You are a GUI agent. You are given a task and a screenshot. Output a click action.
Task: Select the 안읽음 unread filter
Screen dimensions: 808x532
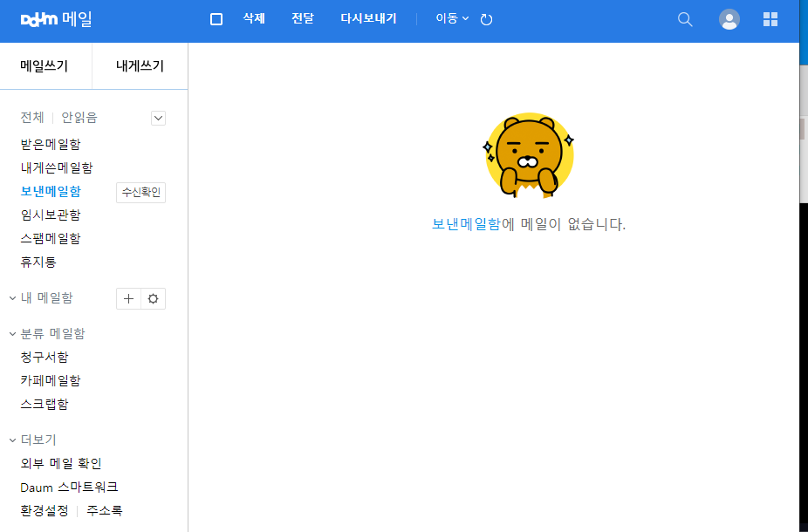pos(79,118)
